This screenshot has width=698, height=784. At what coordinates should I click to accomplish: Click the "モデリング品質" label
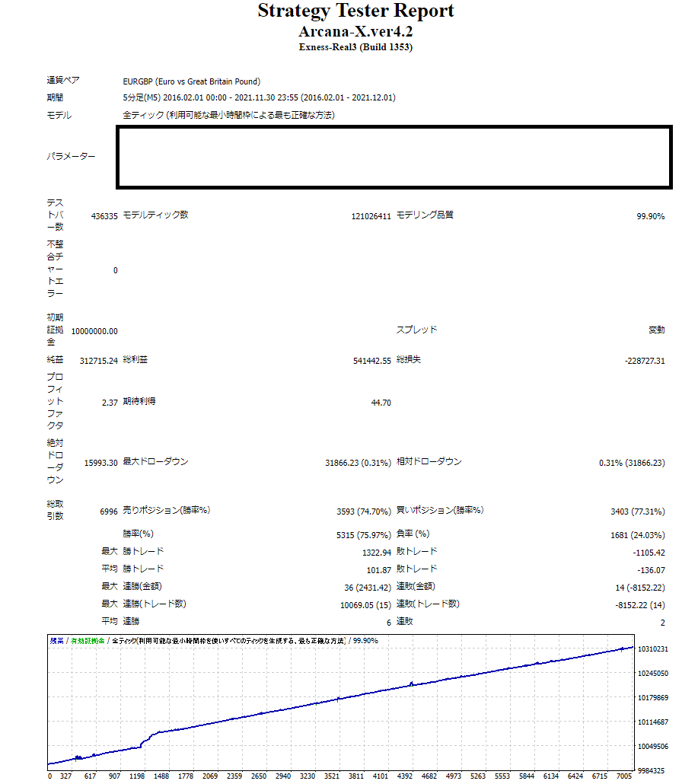tap(425, 215)
